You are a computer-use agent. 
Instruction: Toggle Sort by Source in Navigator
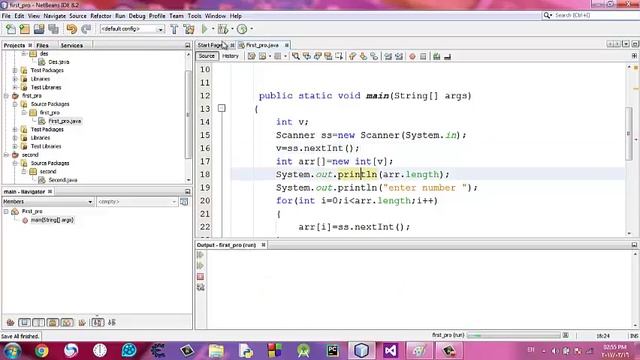(x=112, y=322)
